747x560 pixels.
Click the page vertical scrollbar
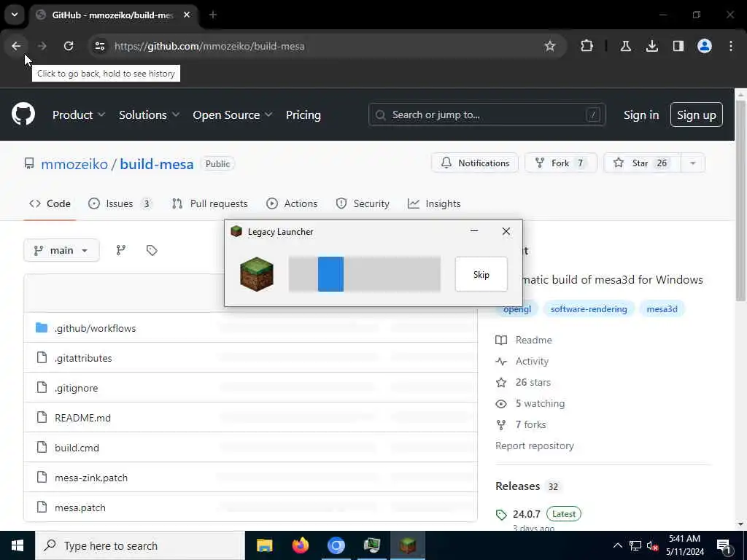click(x=740, y=201)
